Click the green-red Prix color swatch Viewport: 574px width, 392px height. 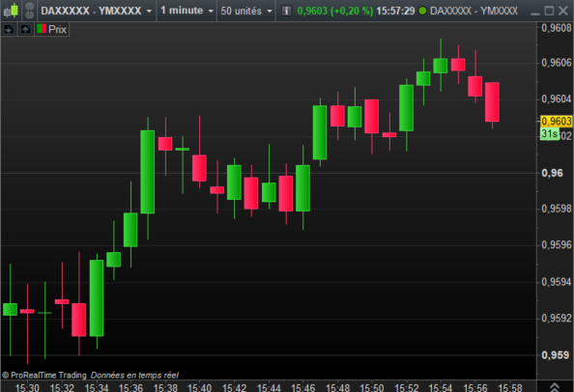point(42,29)
